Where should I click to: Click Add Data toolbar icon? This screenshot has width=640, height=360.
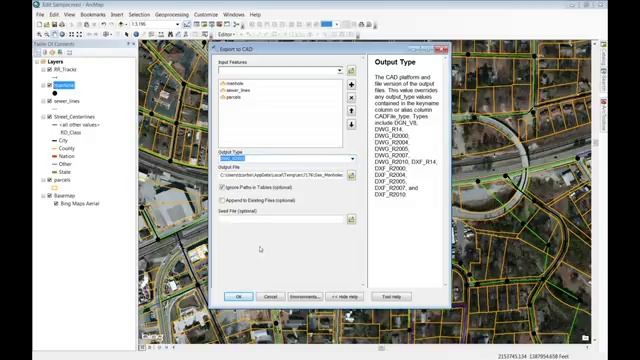pos(121,24)
